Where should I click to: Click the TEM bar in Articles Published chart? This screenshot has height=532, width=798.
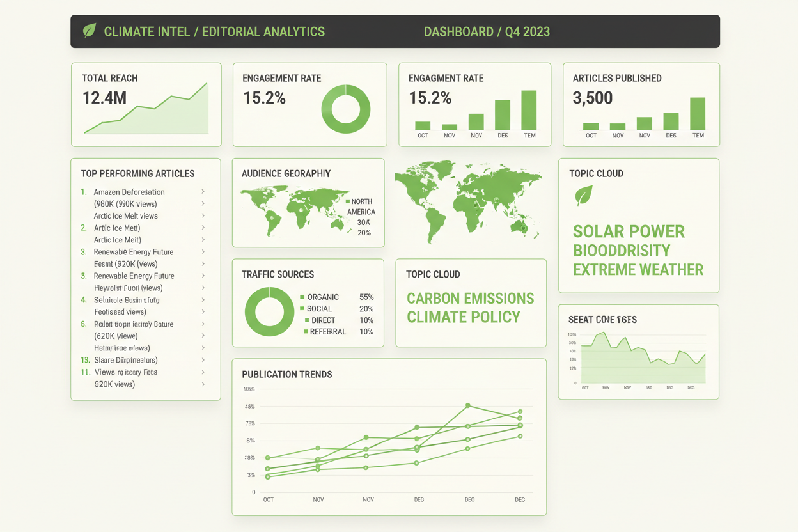tap(698, 114)
